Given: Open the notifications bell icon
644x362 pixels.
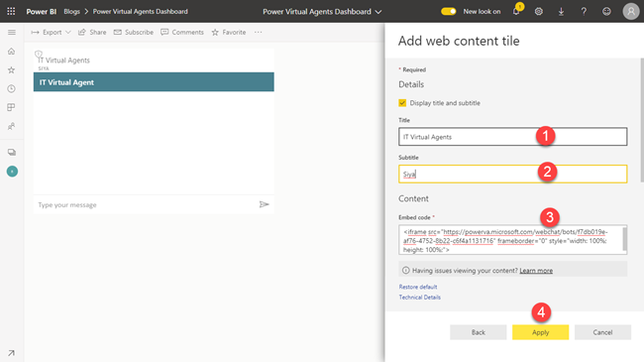Looking at the screenshot, I should point(516,11).
